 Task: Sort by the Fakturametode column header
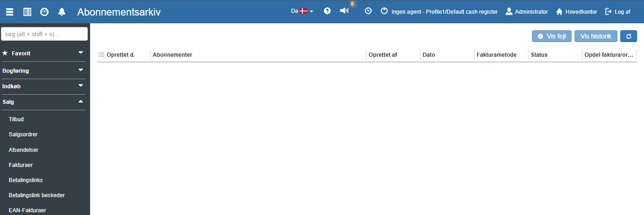(x=497, y=55)
